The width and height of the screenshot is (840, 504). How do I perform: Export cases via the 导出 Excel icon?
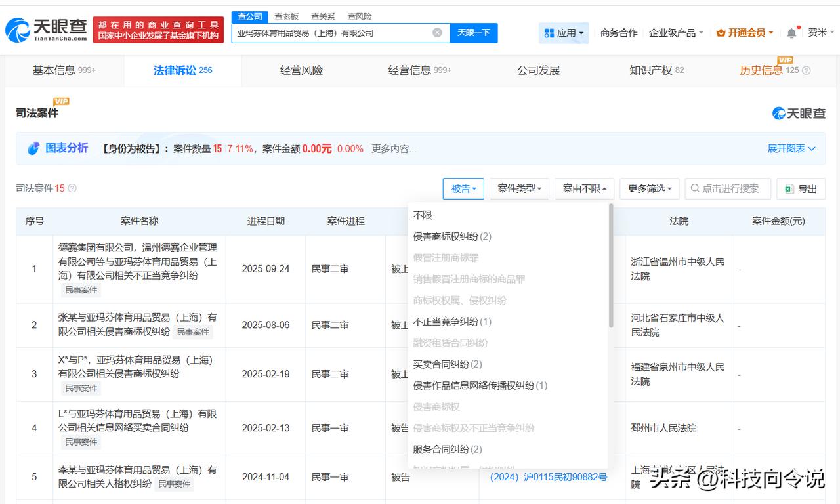pos(789,189)
